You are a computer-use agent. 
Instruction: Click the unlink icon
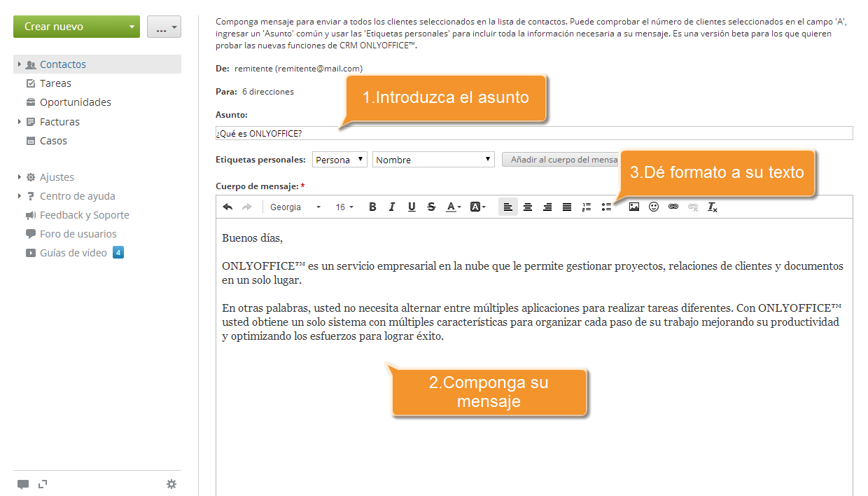click(x=693, y=207)
